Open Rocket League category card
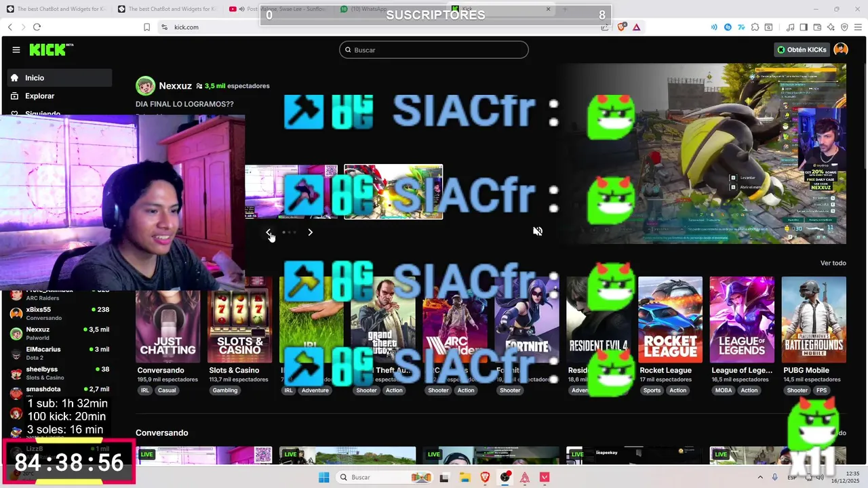Viewport: 868px width, 488px height. [670, 320]
